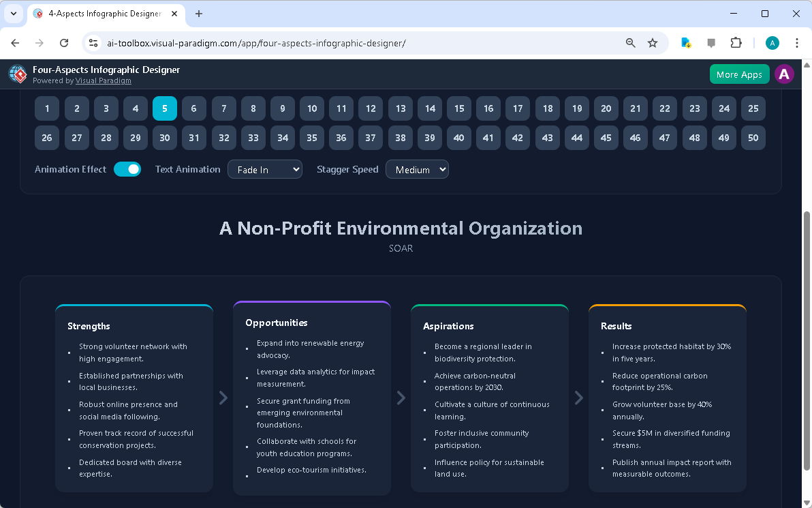
Task: Open the Visual Paradigm link
Action: click(x=103, y=80)
